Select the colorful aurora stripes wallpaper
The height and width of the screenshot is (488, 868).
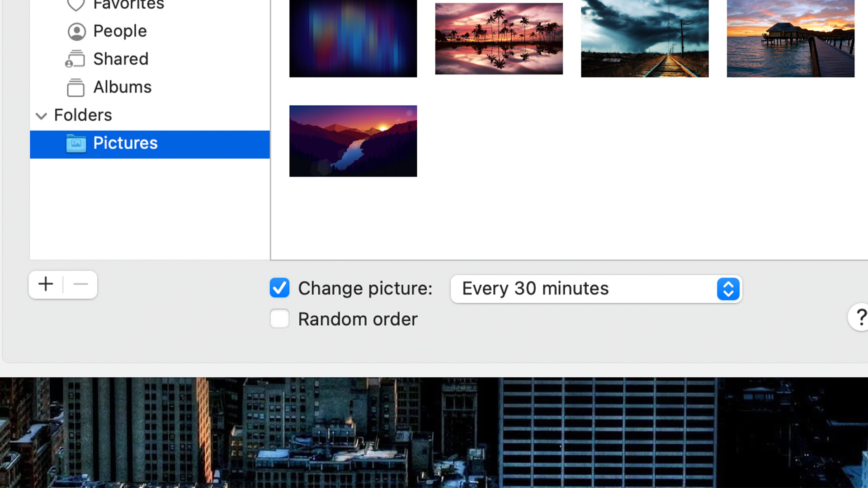click(x=353, y=39)
